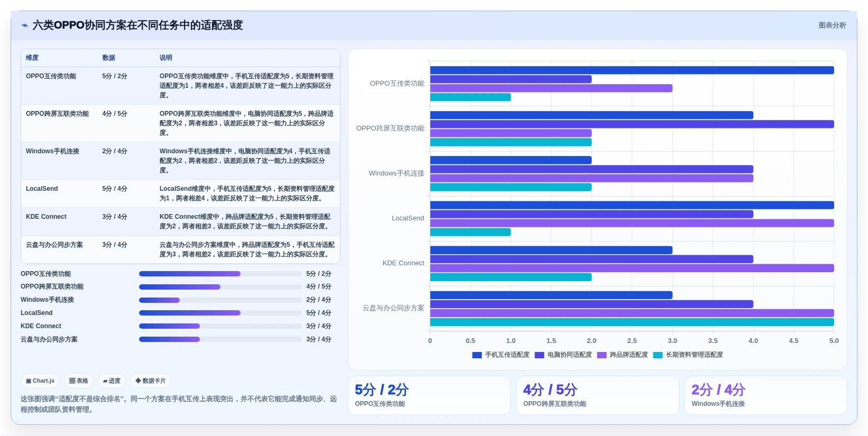Click the KDE Connect description cell text

click(x=245, y=221)
